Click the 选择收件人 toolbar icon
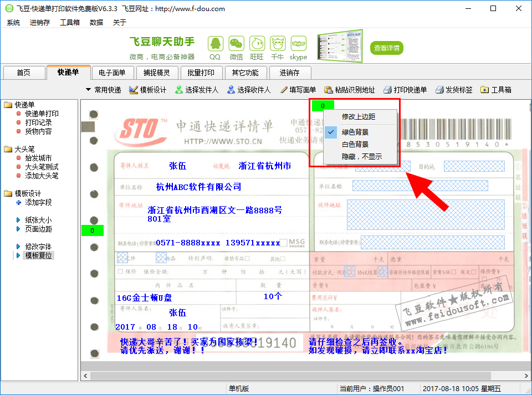The height and width of the screenshot is (395, 532). coord(249,90)
